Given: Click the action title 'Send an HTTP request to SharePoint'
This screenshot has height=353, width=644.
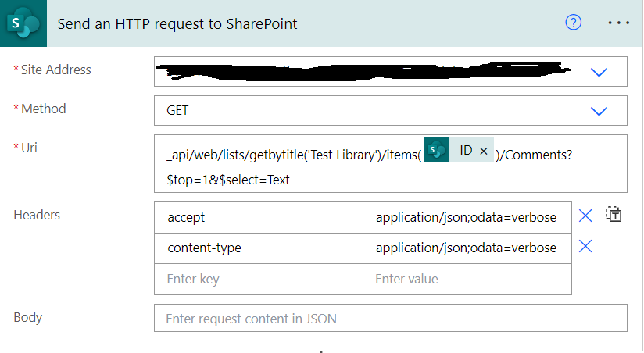Looking at the screenshot, I should [177, 23].
